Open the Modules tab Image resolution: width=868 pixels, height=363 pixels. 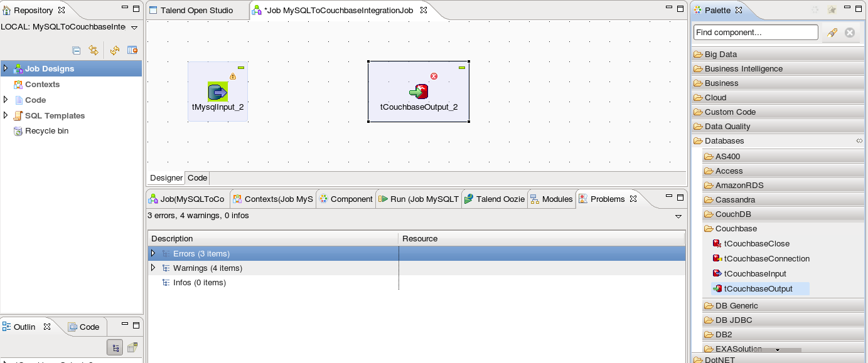552,199
